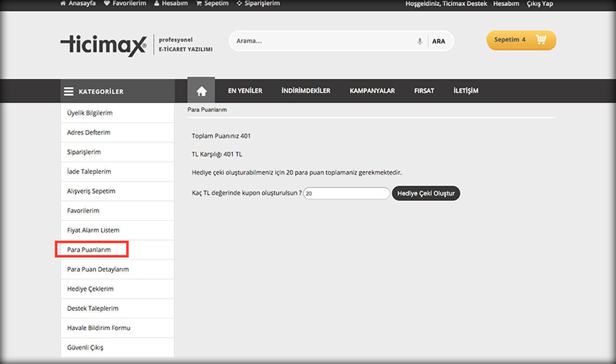The width and height of the screenshot is (616, 364).
Task: Open Favorilerim in the top bar
Action: (126, 4)
